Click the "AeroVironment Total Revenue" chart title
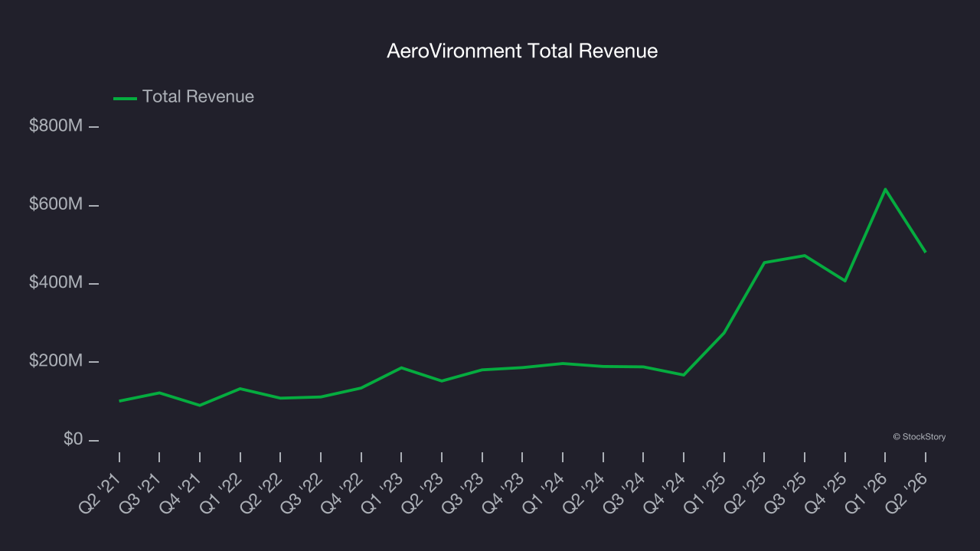Screen dimensions: 980x551 coord(522,51)
